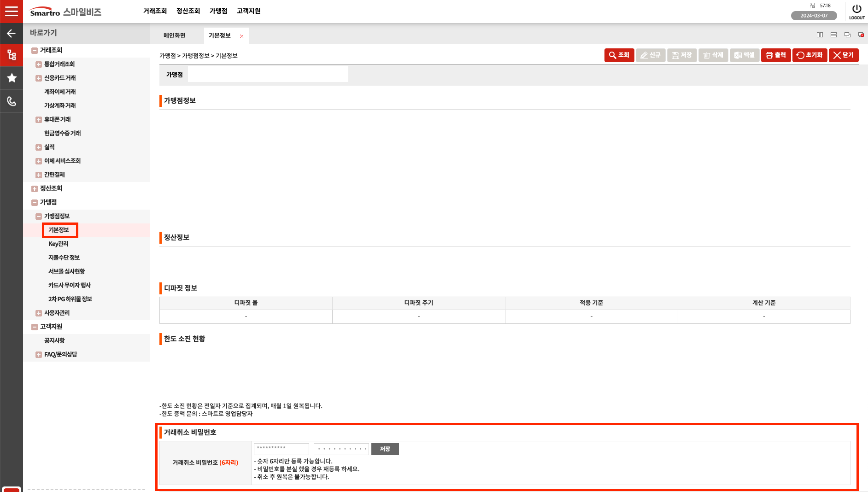Open 가상계좌 거래 in the tree
Screen dimensions: 868x492
(x=60, y=105)
